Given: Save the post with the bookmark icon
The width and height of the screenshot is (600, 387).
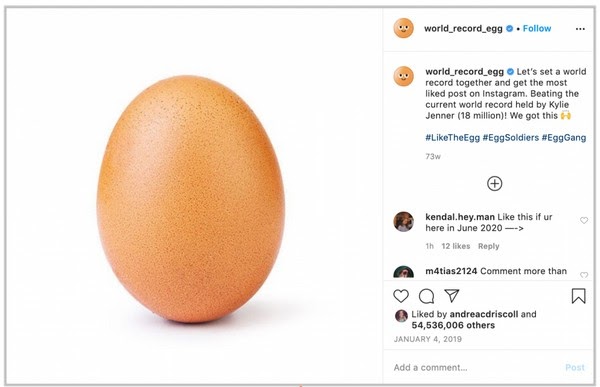Looking at the screenshot, I should (578, 296).
